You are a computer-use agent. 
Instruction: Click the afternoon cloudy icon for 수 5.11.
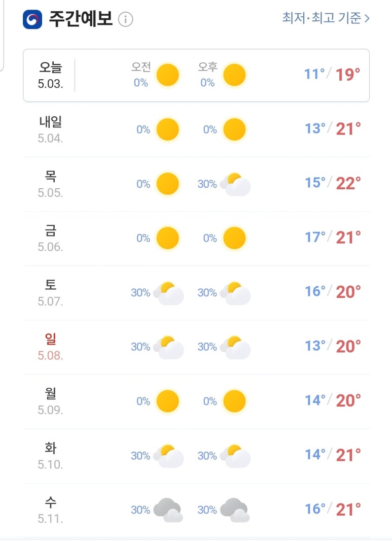(x=235, y=510)
